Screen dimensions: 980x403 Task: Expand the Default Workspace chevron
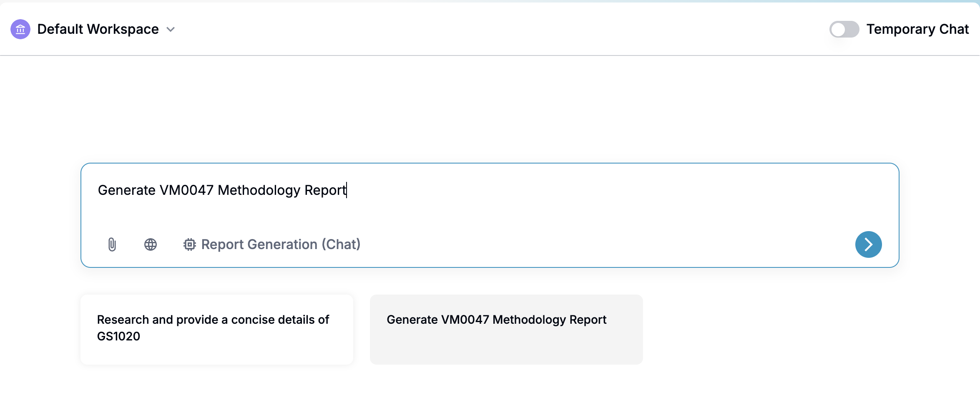click(171, 30)
